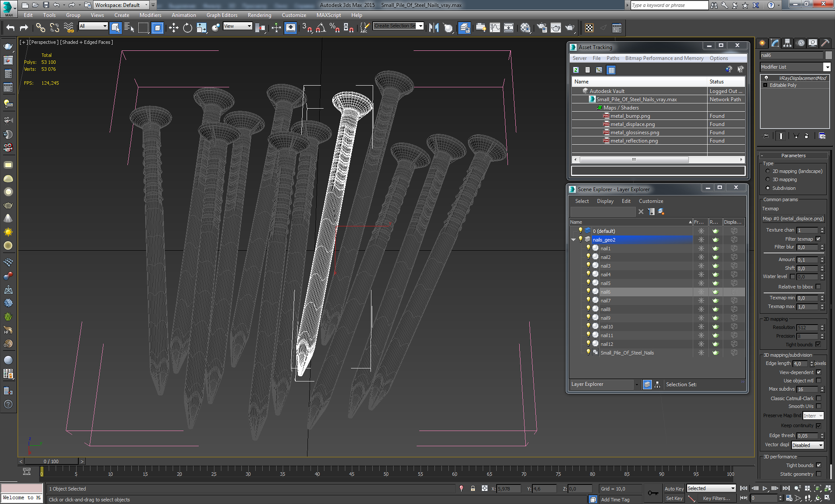Click Remove modifier from stack icon
The height and width of the screenshot is (504, 835).
coord(806,136)
